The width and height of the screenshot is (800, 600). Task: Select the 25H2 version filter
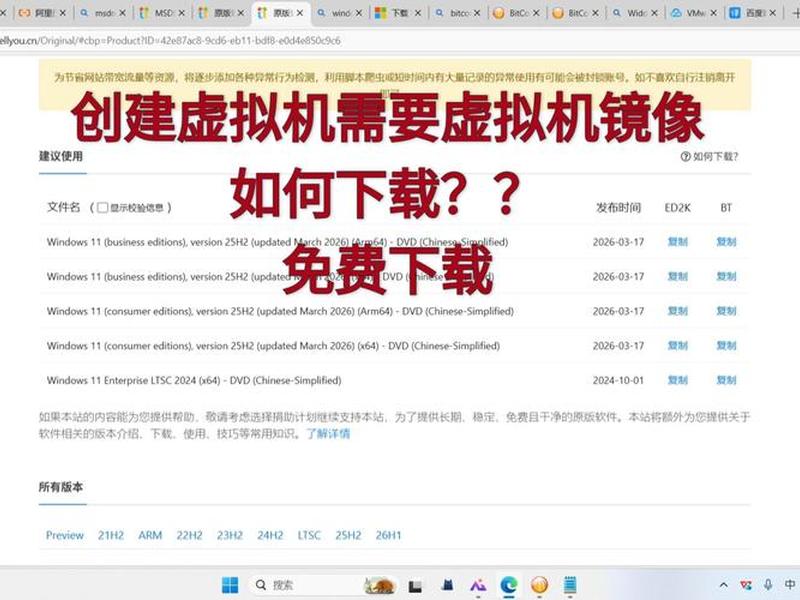click(x=348, y=535)
